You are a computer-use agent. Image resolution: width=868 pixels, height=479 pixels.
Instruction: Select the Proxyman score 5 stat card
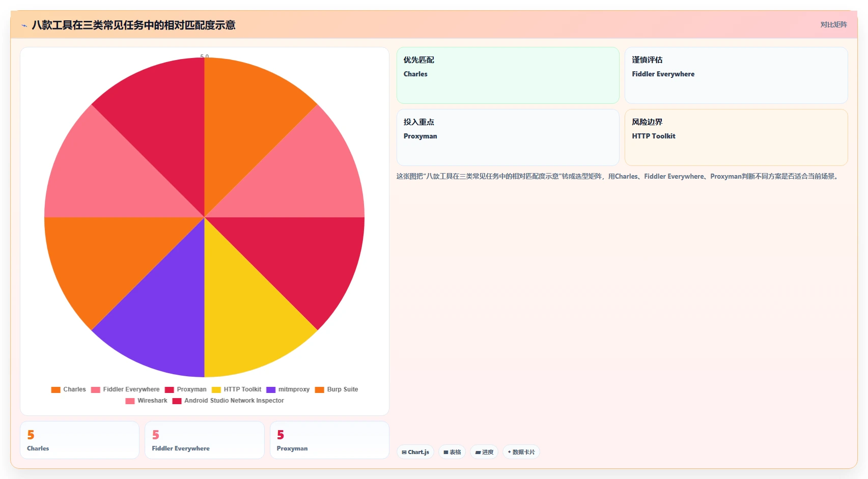tap(329, 440)
